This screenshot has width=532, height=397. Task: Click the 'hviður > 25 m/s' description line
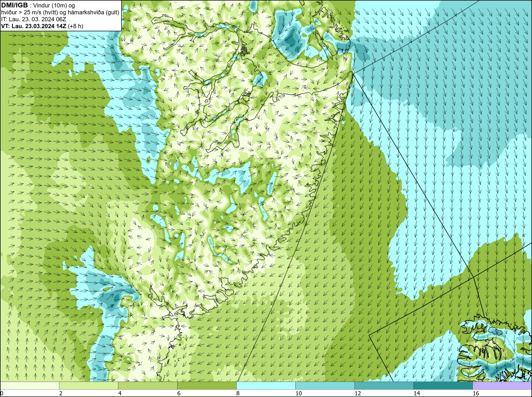(x=60, y=13)
